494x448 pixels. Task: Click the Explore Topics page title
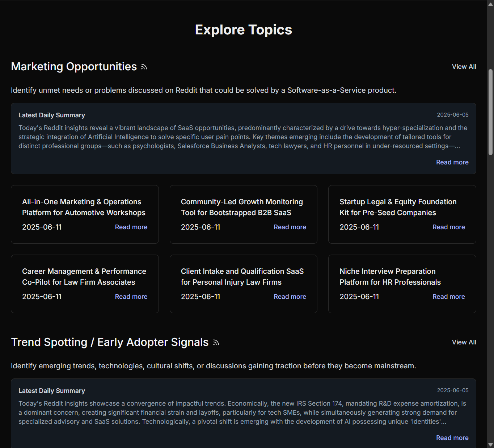pos(243,30)
